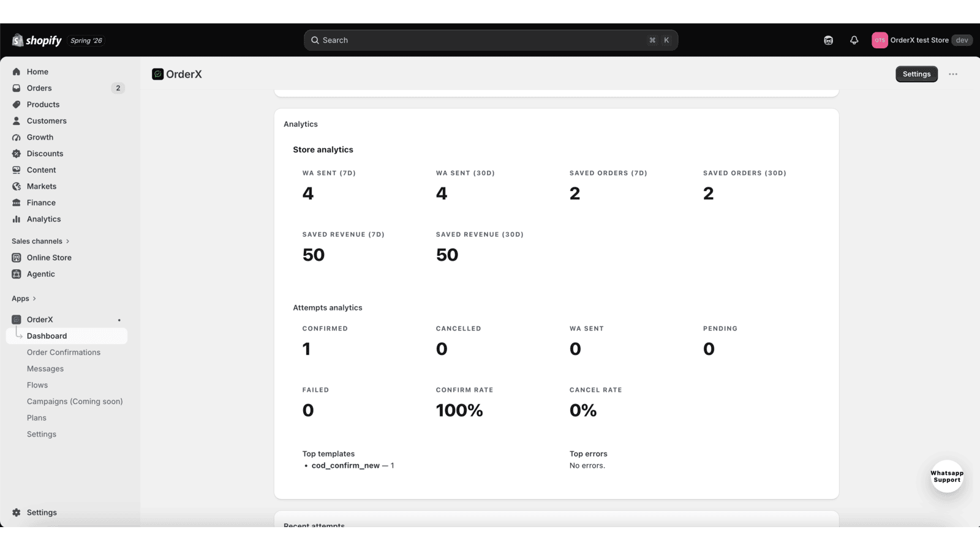This screenshot has height=551, width=980.
Task: Click the Online Store storefront icon
Action: 17,258
